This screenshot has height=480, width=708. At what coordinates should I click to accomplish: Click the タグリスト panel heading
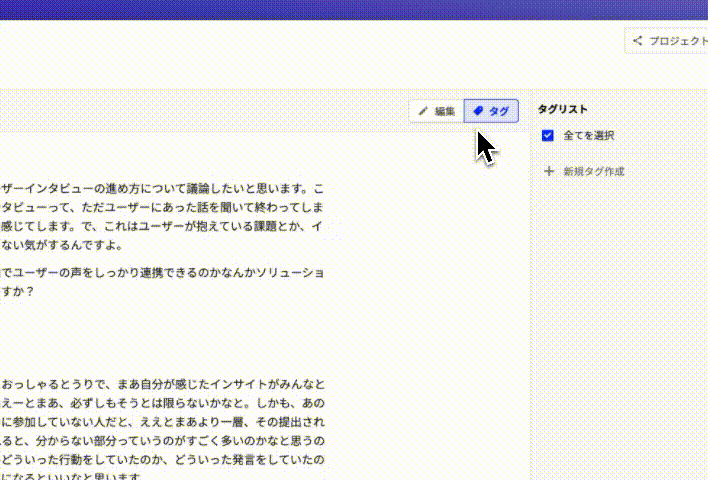(x=562, y=110)
